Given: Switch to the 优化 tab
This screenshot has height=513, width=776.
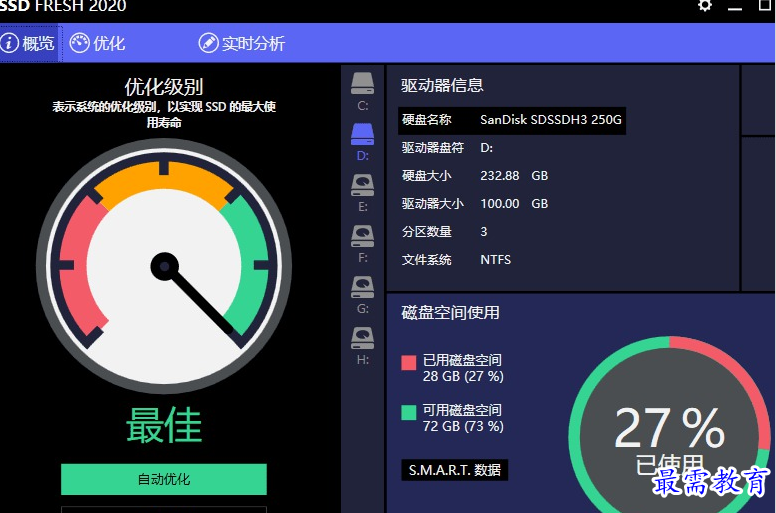Looking at the screenshot, I should (97, 43).
